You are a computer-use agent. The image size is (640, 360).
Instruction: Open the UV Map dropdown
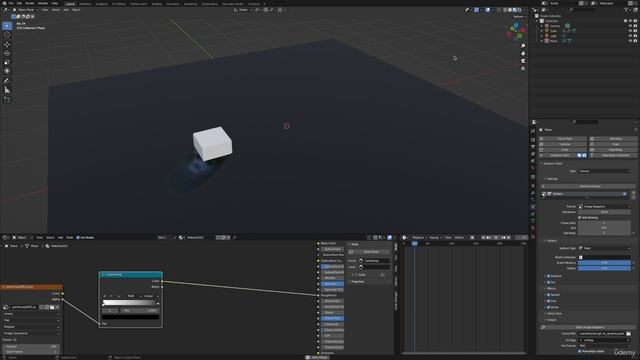[x=604, y=340]
